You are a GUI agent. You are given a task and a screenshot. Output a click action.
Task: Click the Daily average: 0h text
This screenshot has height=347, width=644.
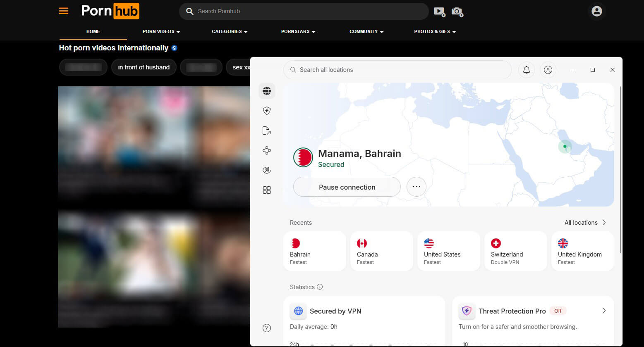pos(314,327)
